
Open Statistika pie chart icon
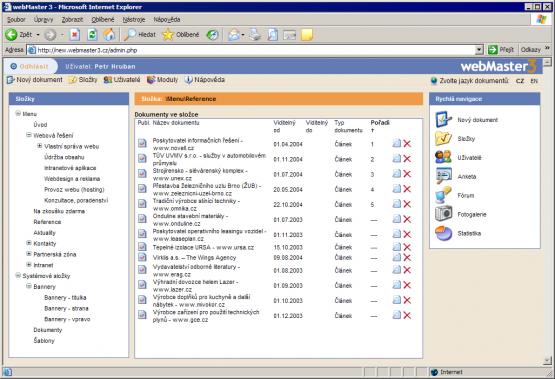click(x=444, y=234)
